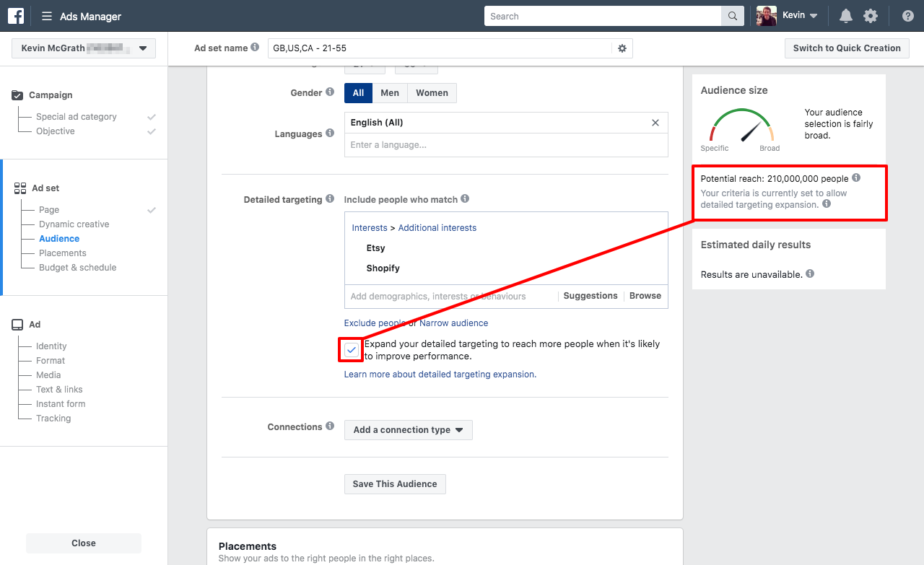
Task: Open Budget & schedule section
Action: [77, 268]
